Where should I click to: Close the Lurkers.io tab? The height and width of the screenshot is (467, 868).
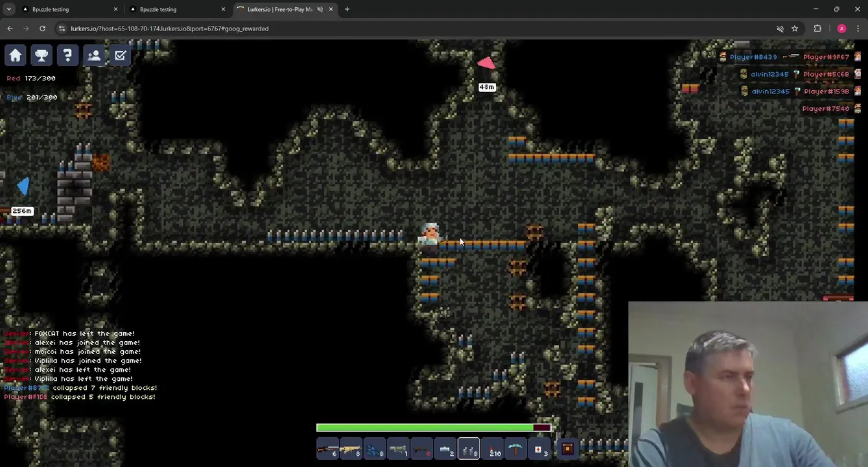pos(331,9)
